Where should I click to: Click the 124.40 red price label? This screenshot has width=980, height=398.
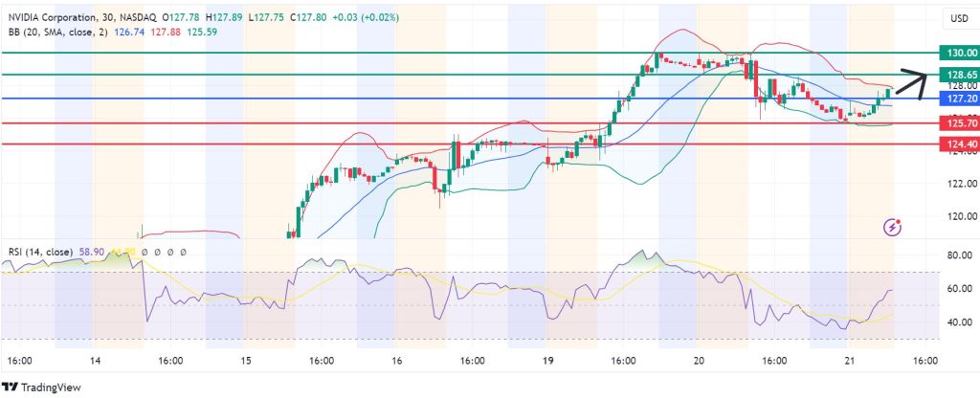click(959, 144)
